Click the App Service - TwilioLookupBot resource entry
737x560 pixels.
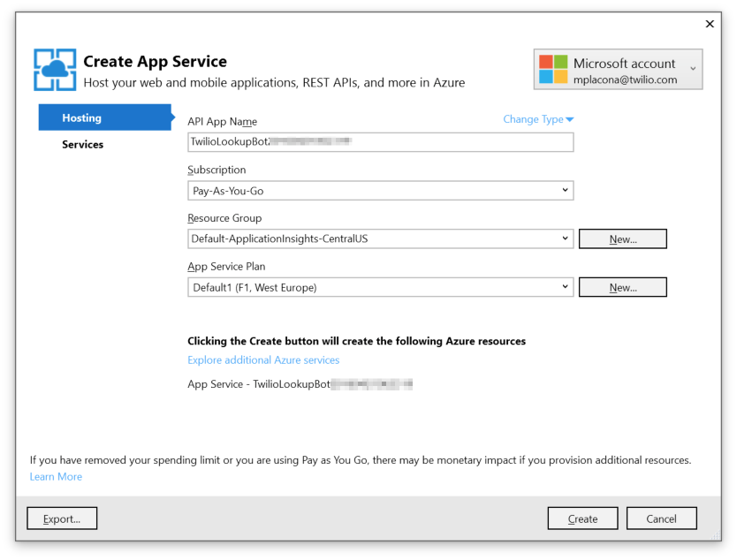coord(300,384)
